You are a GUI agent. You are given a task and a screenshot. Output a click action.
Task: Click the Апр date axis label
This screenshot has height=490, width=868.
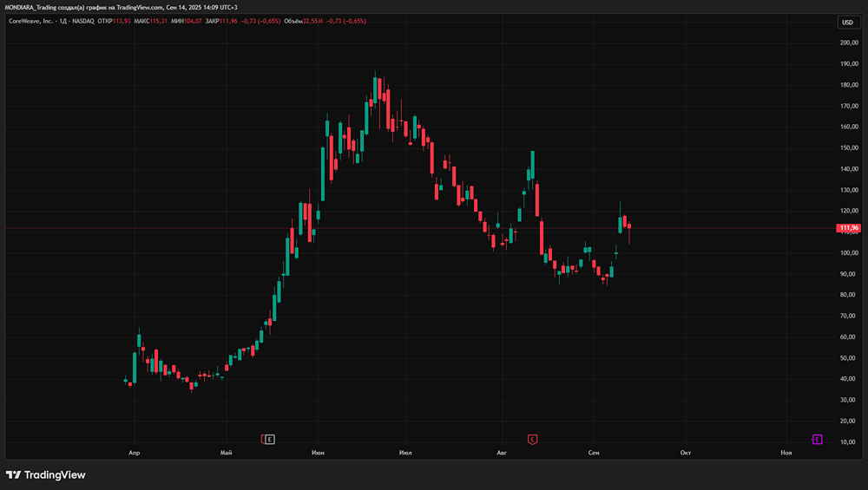134,453
